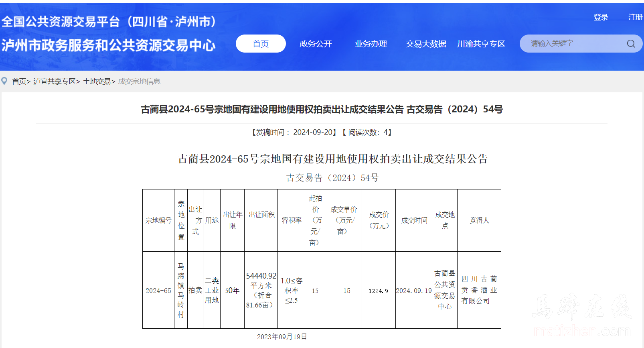
Task: Open the 业务办理 menu item
Action: [x=371, y=44]
